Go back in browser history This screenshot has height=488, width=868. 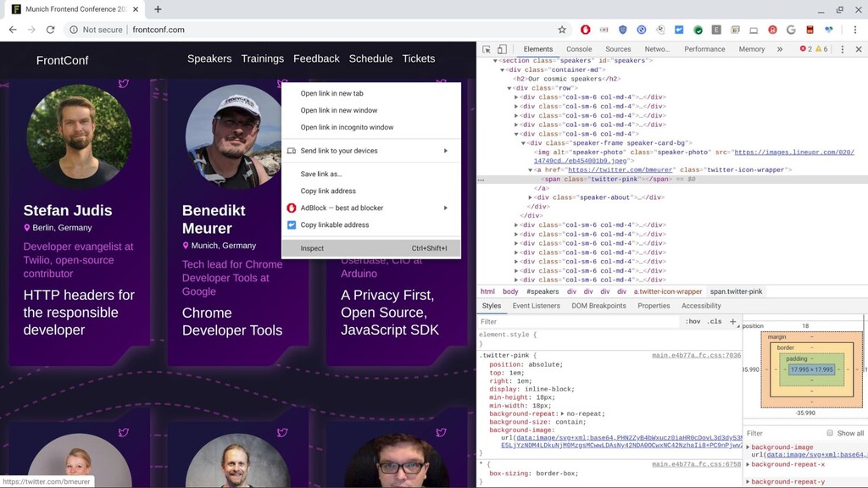click(13, 30)
